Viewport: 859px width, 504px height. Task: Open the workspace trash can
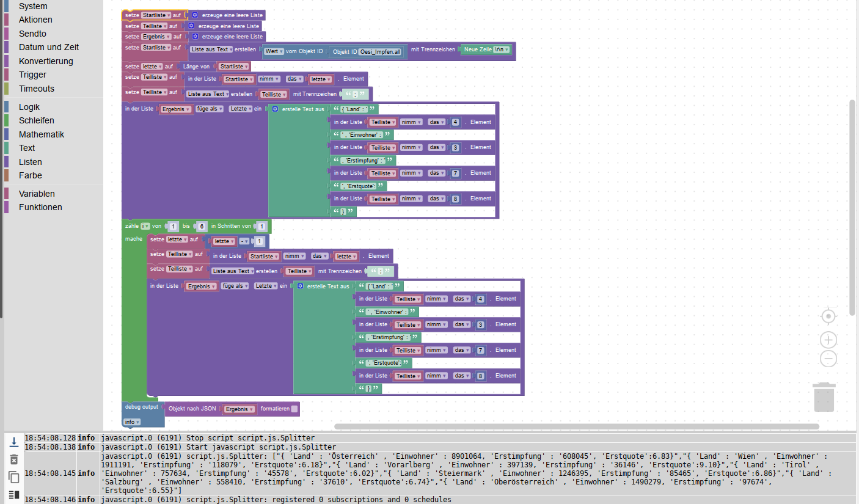coord(824,396)
